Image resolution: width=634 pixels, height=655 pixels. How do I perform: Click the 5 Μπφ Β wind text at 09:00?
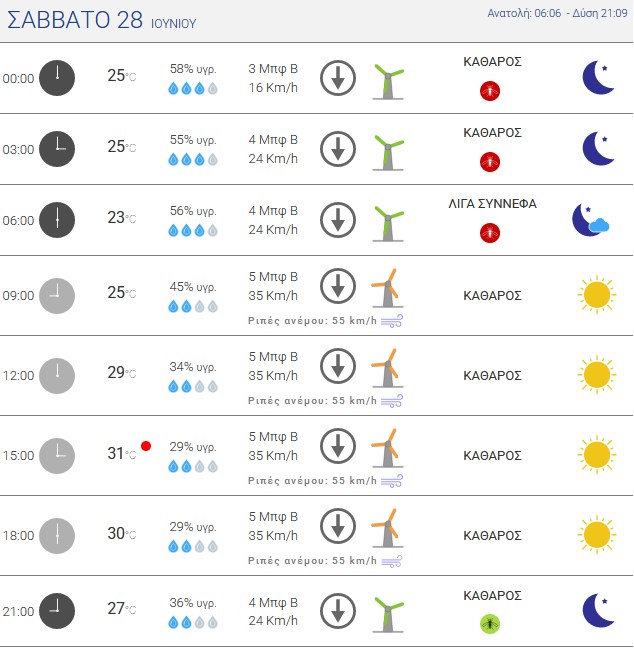point(273,277)
